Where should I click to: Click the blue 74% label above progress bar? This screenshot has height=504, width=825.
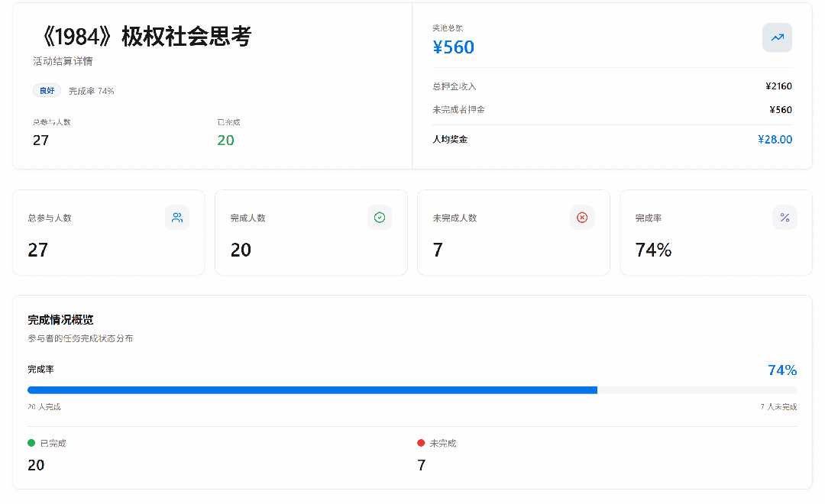tap(782, 370)
